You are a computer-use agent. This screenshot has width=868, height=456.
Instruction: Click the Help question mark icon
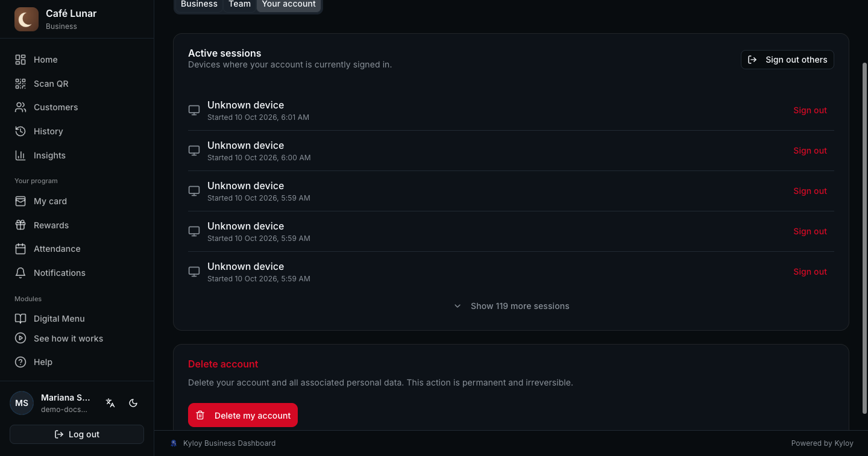tap(20, 362)
